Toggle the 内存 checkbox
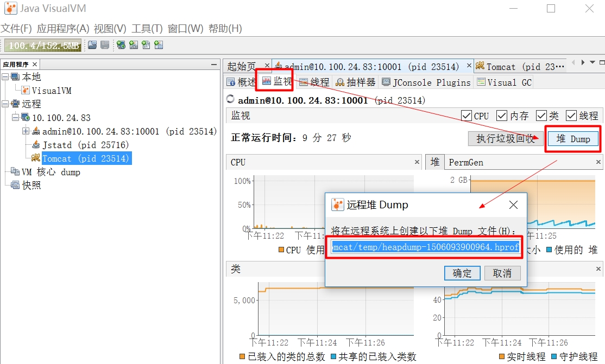 502,116
